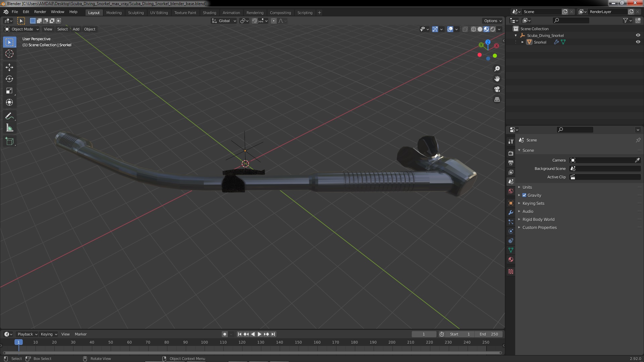The height and width of the screenshot is (362, 644).
Task: Switch perspective/orthographic grid icon
Action: click(497, 100)
